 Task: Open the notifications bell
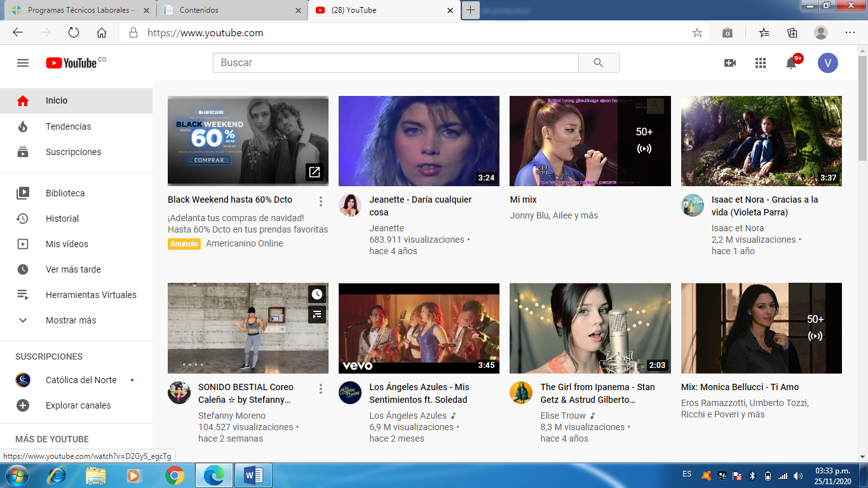(x=791, y=63)
